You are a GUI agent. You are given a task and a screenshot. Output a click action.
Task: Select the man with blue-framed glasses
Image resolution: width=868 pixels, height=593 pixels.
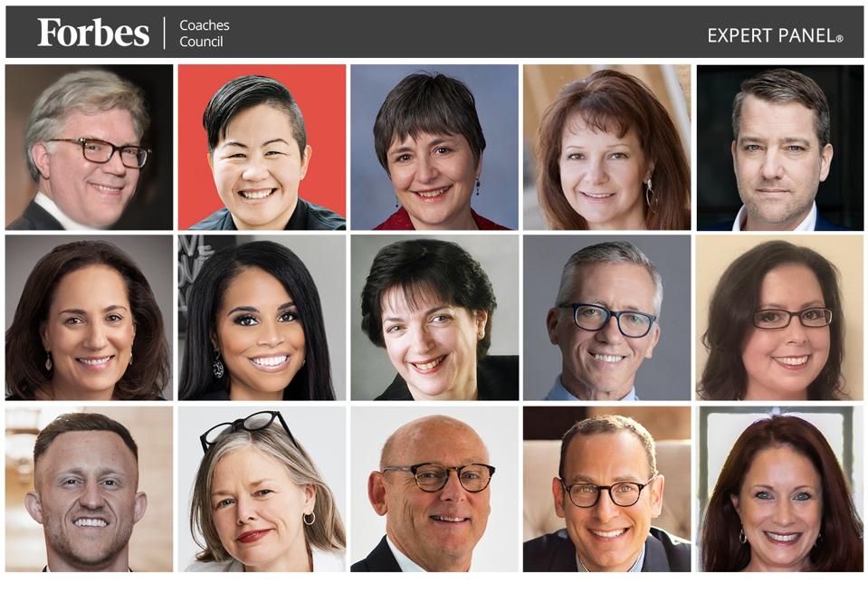click(607, 318)
